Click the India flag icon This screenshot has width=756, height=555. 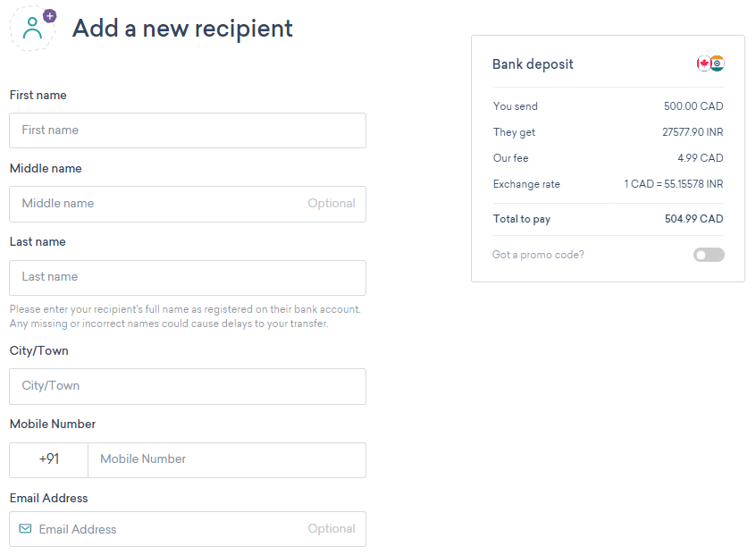718,64
